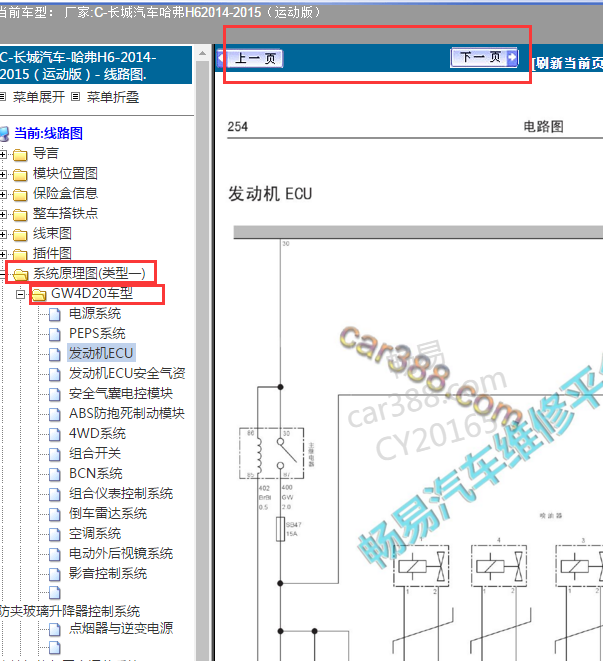603x661 pixels.
Task: Open the 组合开关 diagram page
Action: 95,454
